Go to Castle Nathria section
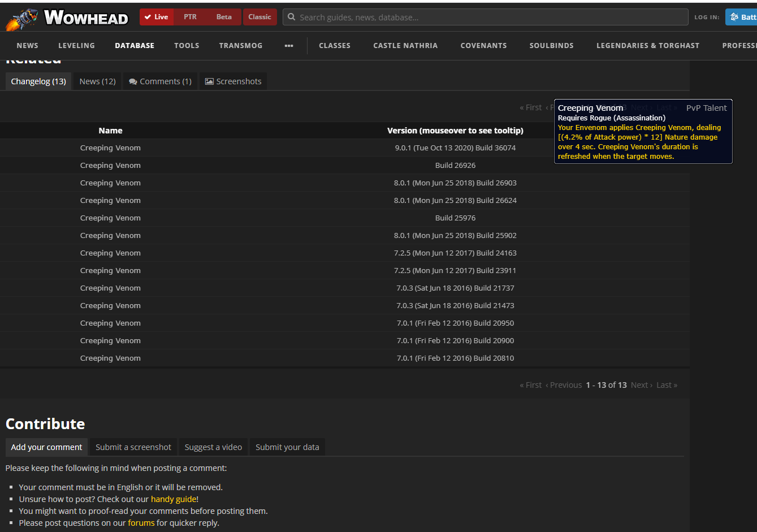 coord(405,46)
